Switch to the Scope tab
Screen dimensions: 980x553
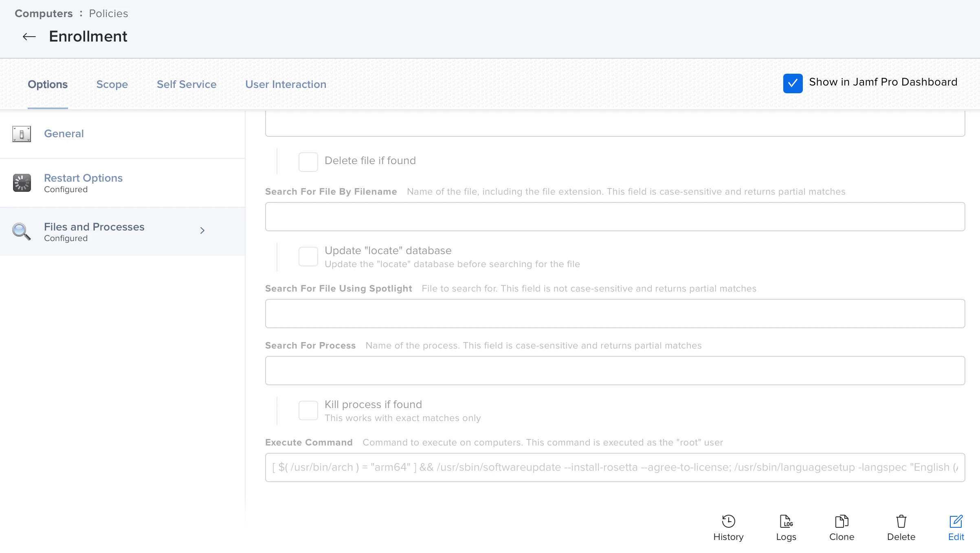(112, 84)
